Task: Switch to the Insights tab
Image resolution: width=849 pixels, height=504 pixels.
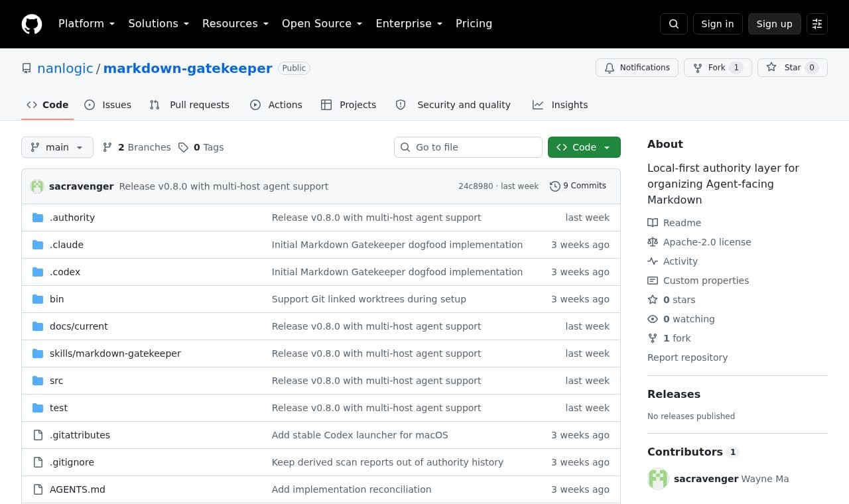Action: [560, 105]
